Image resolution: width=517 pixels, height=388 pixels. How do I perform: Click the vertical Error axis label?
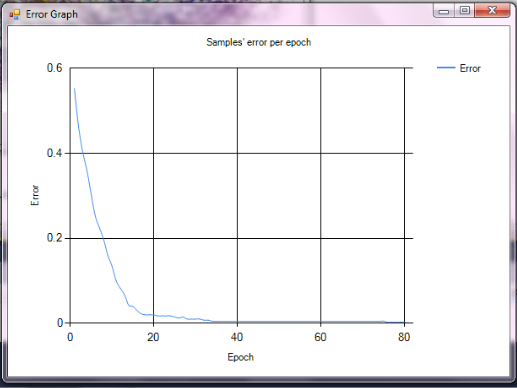pos(35,195)
